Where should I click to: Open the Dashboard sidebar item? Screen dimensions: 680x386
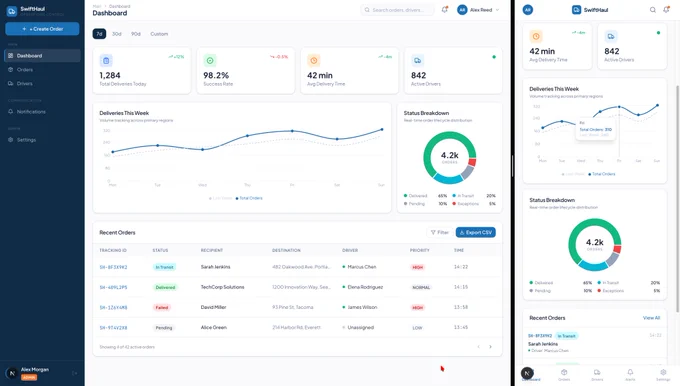[42, 56]
